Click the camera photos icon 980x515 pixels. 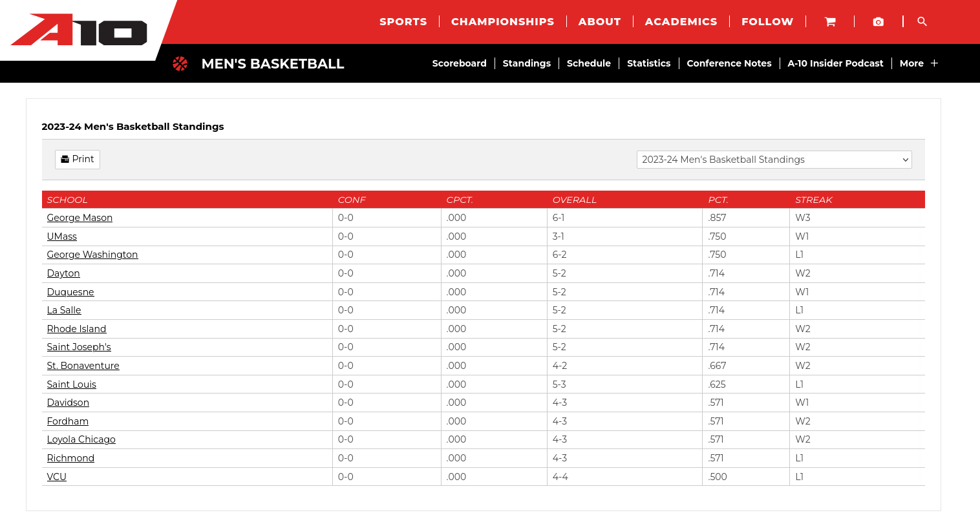(878, 21)
